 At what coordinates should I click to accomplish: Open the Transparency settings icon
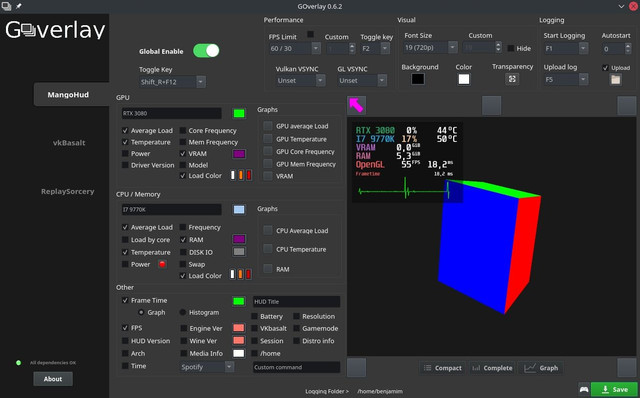pyautogui.click(x=512, y=79)
